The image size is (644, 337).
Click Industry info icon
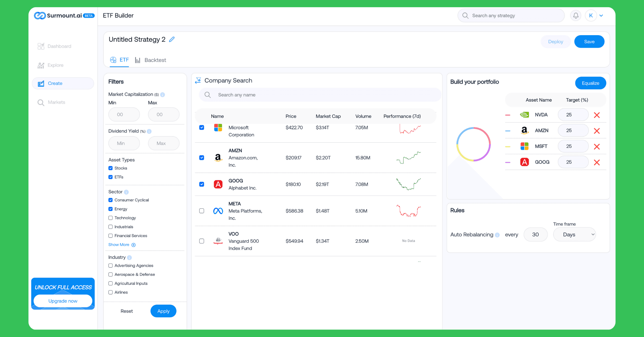(129, 258)
